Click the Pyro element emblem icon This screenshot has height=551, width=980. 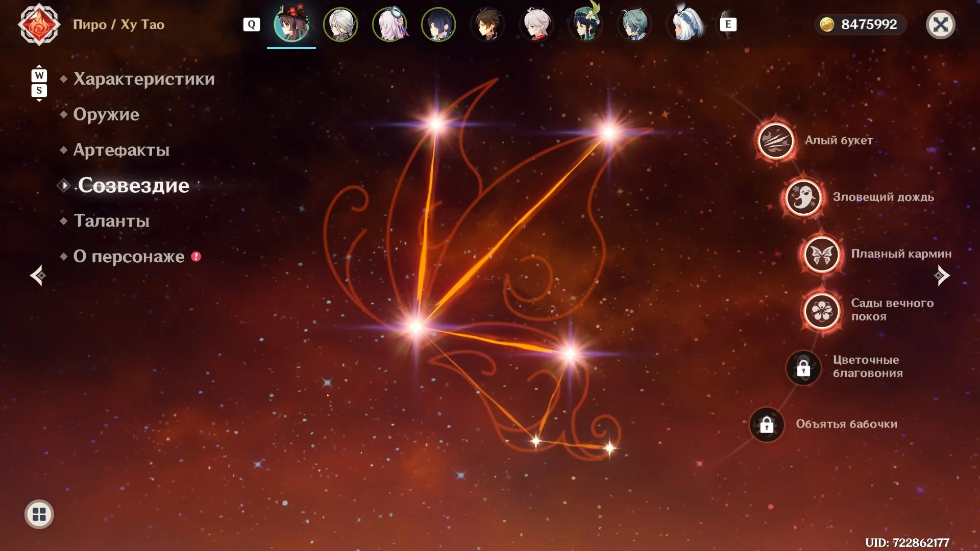click(39, 24)
